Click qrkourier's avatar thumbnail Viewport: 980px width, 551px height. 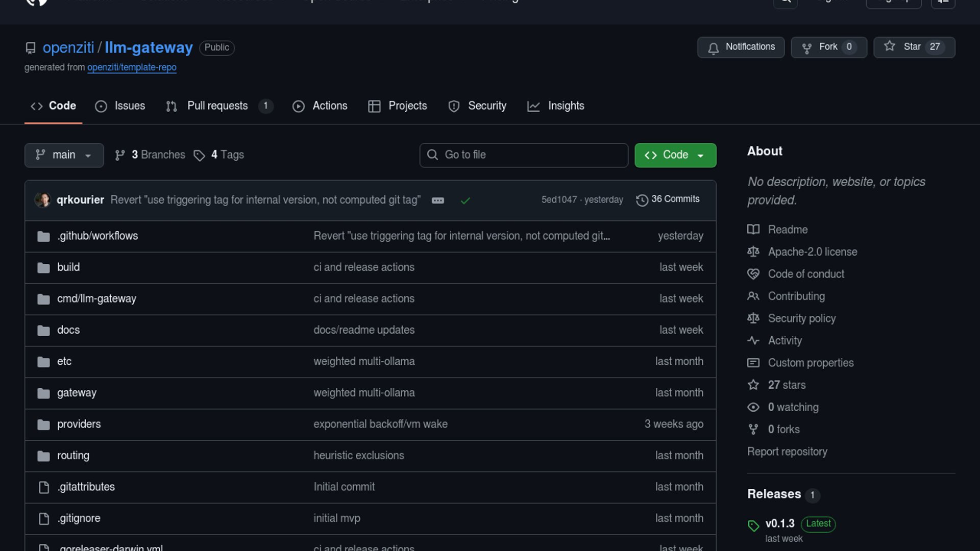(x=42, y=200)
